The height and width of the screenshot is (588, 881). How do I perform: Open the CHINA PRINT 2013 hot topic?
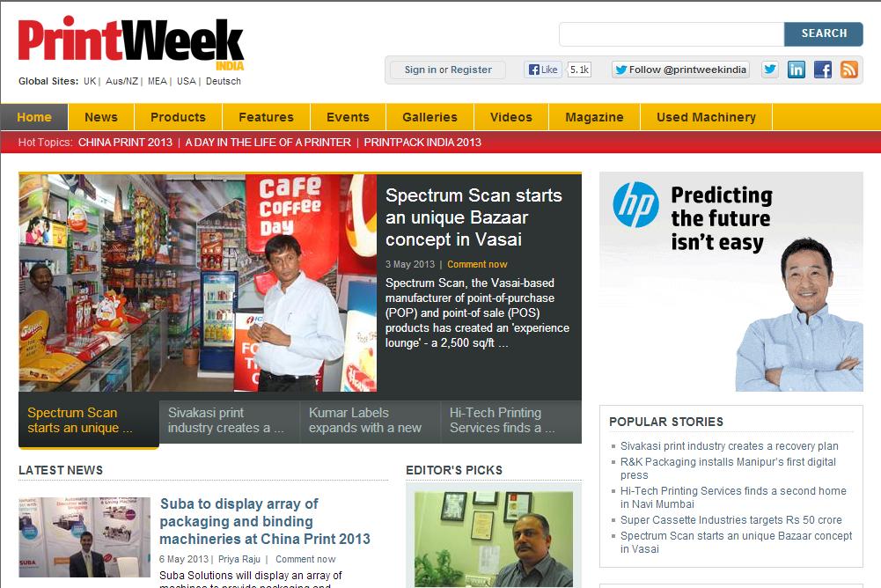click(125, 143)
